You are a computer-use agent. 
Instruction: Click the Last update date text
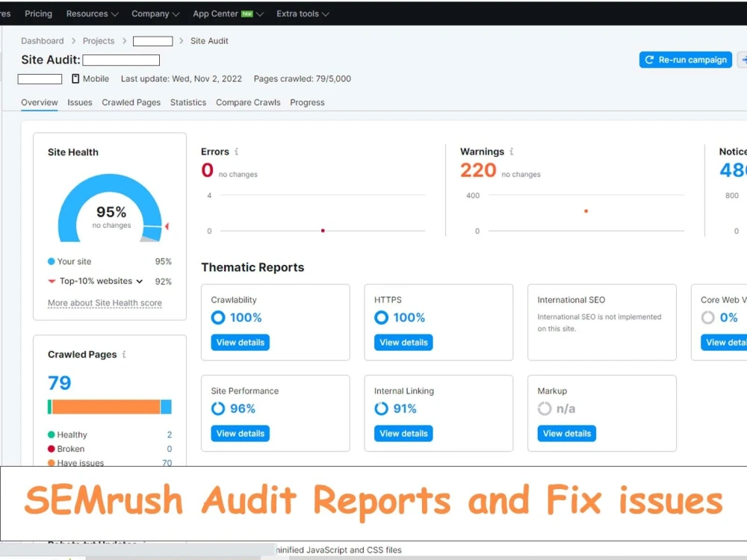pos(182,78)
